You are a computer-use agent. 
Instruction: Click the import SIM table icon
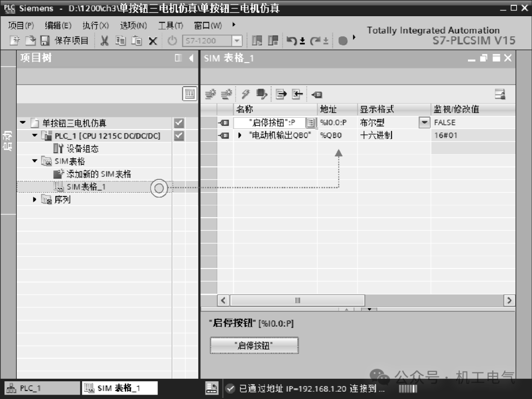click(297, 94)
